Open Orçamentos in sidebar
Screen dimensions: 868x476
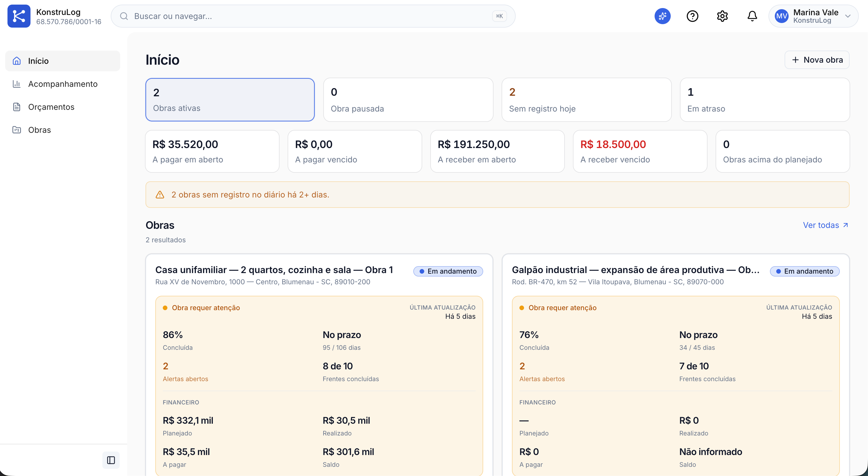click(x=63, y=107)
